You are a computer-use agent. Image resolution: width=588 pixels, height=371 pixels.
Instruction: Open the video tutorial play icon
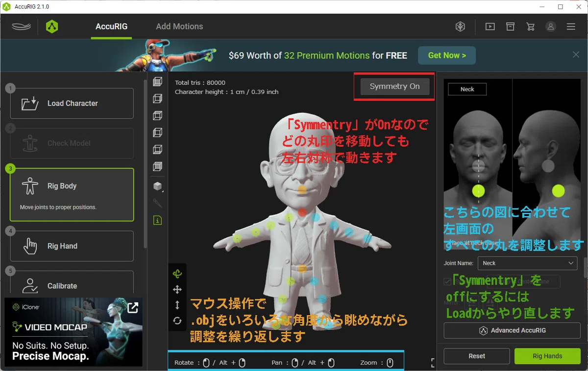click(x=490, y=27)
